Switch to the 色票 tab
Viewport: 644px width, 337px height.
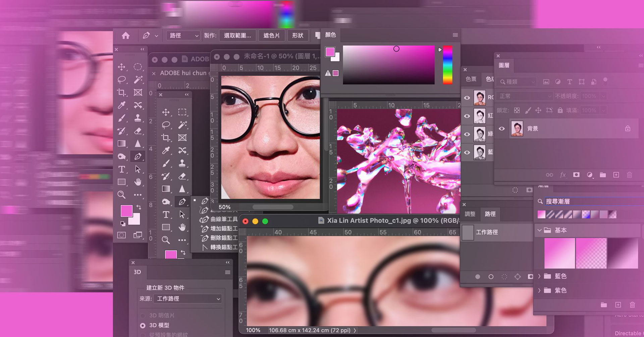pyautogui.click(x=471, y=79)
